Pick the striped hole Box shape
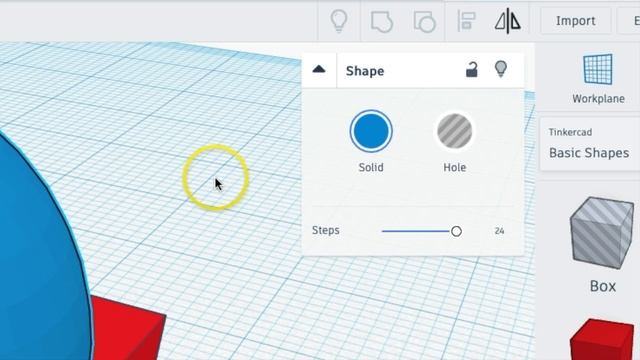Image resolution: width=640 pixels, height=360 pixels. [602, 233]
